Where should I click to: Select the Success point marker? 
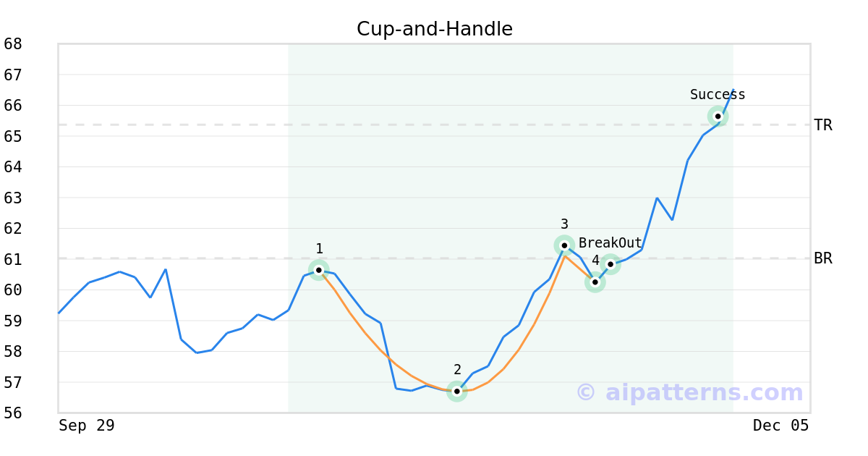718,116
